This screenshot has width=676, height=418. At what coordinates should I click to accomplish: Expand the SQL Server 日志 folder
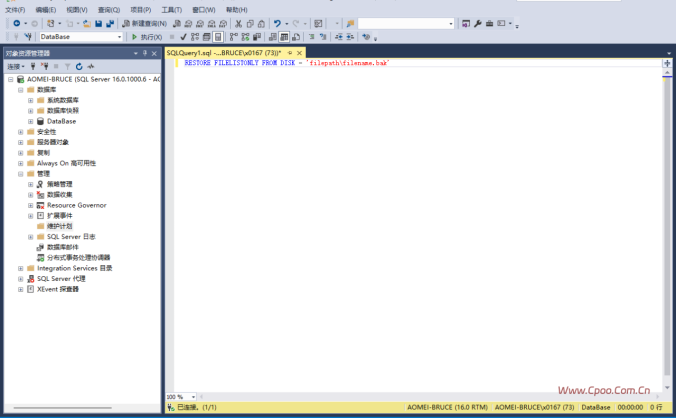30,237
